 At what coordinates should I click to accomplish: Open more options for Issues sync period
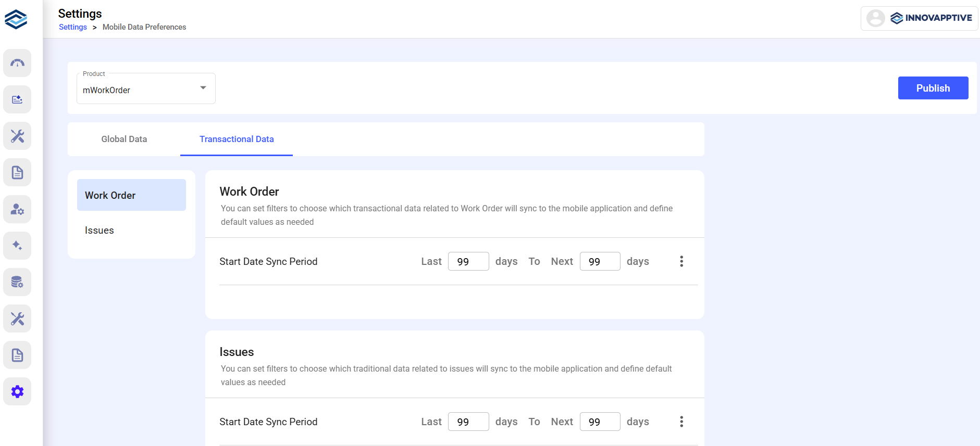point(681,422)
